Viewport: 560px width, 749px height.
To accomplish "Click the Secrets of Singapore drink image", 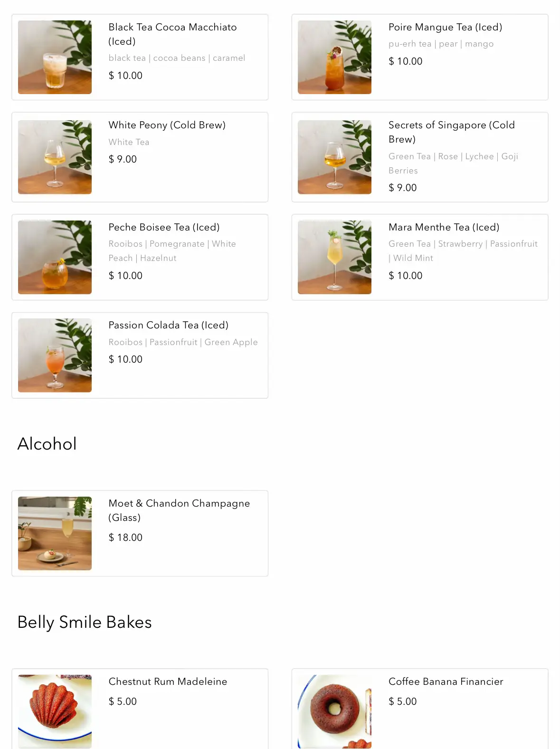I will (x=334, y=157).
